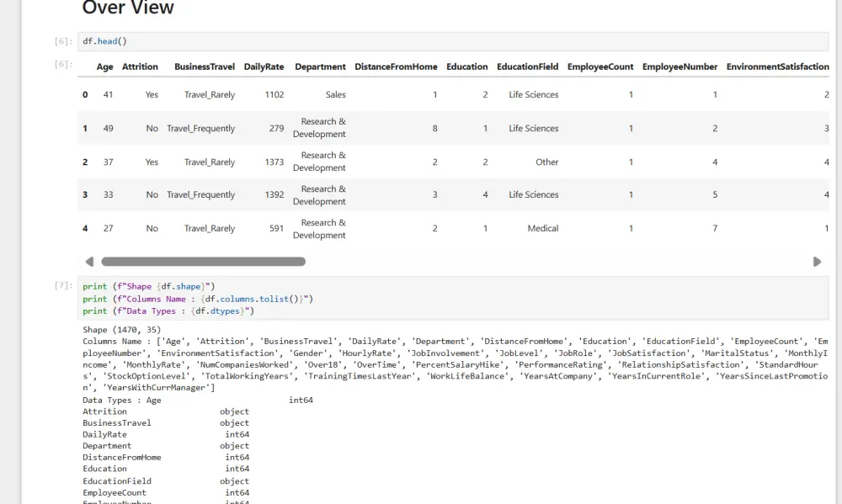Select the EmployeeNumber column header
The width and height of the screenshot is (842, 504).
[x=679, y=66]
